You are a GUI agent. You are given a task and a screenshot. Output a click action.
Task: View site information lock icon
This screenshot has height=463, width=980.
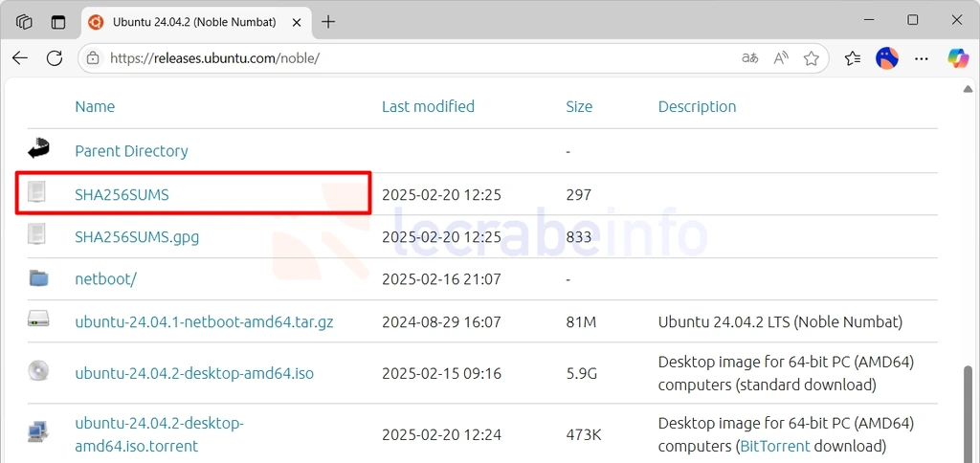point(93,58)
